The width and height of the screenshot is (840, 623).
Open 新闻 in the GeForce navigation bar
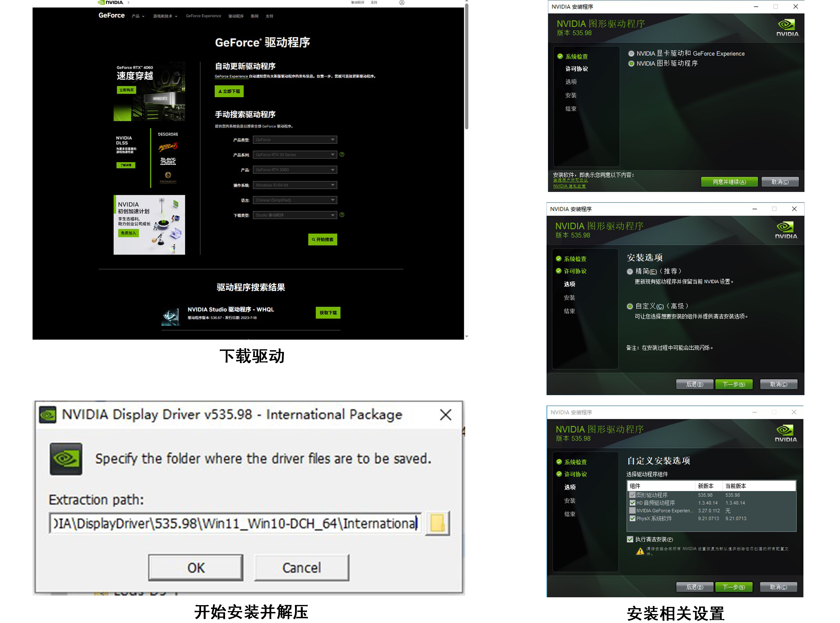tap(255, 16)
